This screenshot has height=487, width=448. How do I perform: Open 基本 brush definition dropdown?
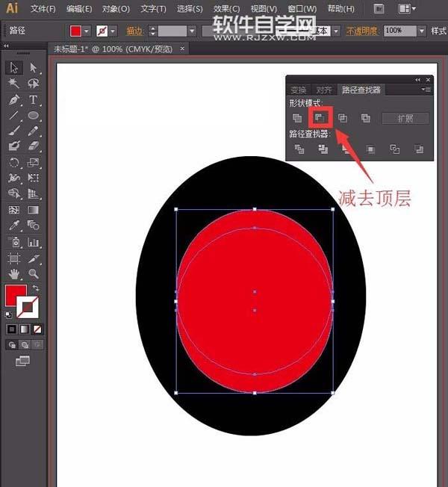tap(336, 31)
